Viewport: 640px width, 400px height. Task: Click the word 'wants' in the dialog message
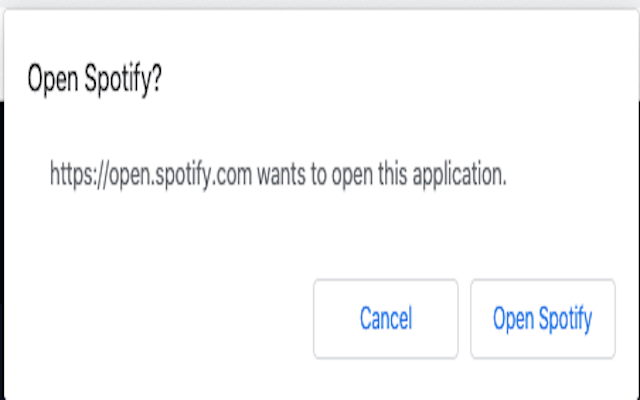pyautogui.click(x=281, y=176)
